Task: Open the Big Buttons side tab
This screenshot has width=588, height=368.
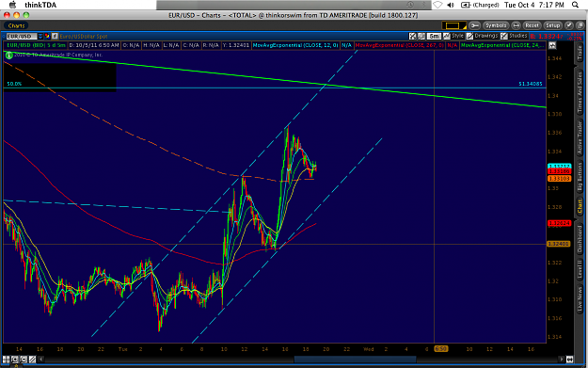Action: (580, 178)
